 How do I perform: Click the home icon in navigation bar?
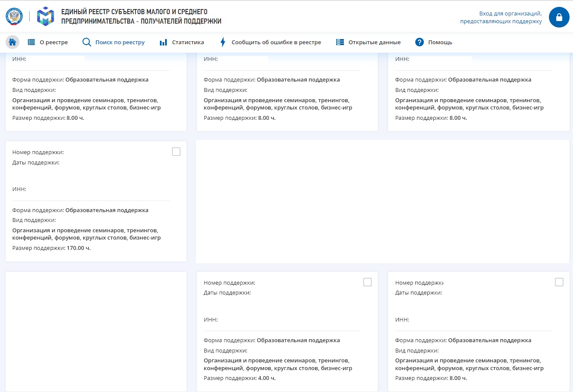pos(12,42)
